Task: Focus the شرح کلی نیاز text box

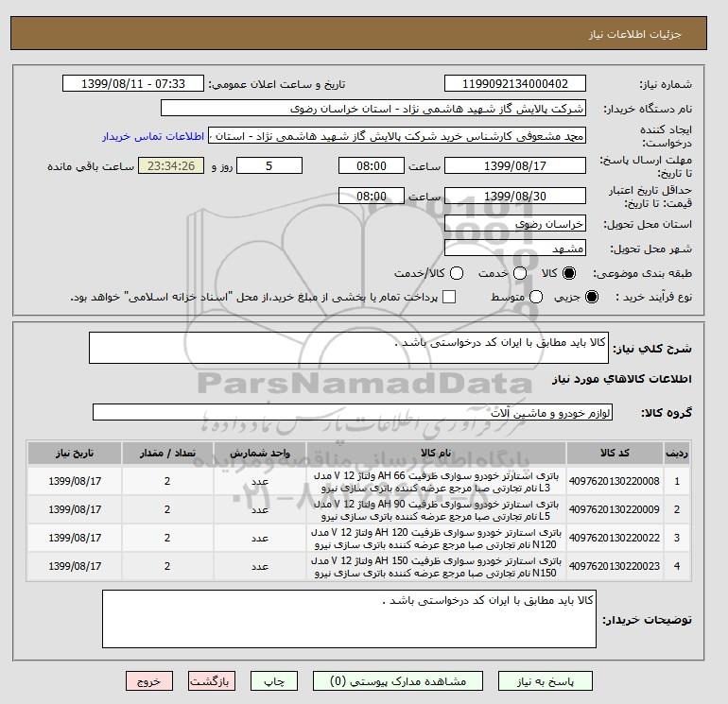Action: click(x=350, y=349)
